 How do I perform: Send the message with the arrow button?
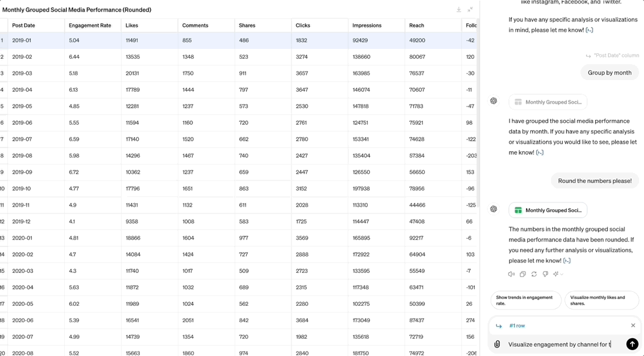pyautogui.click(x=632, y=344)
